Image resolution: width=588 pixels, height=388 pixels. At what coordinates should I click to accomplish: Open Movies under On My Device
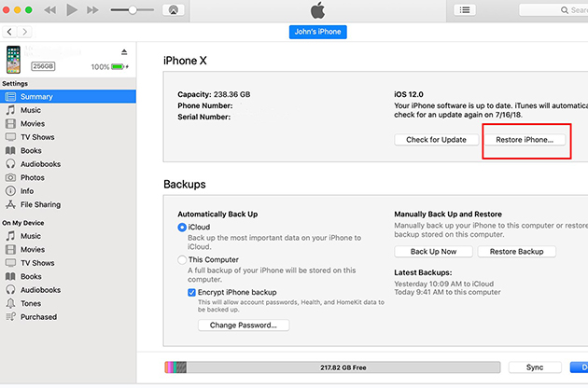(x=68, y=249)
